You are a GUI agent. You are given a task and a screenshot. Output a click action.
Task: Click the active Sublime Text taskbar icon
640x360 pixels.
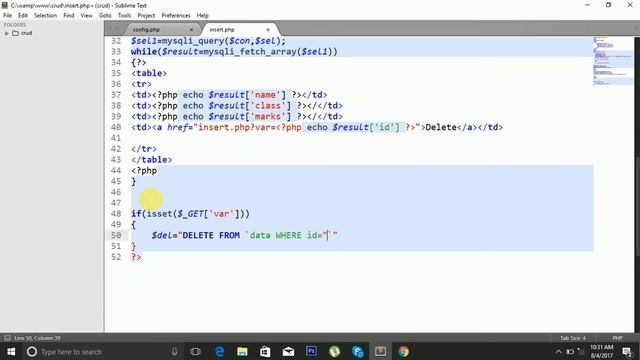380,351
